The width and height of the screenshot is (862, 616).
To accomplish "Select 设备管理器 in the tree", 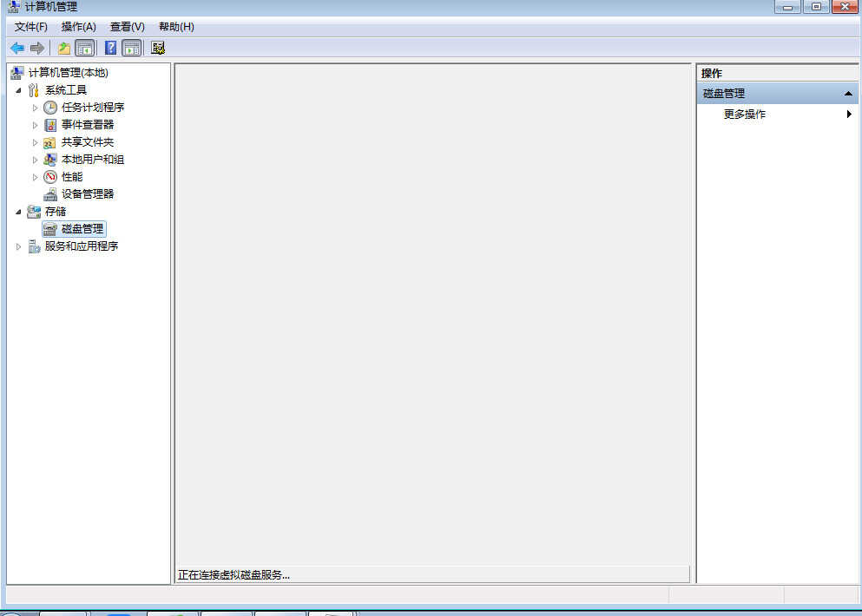I will [88, 194].
